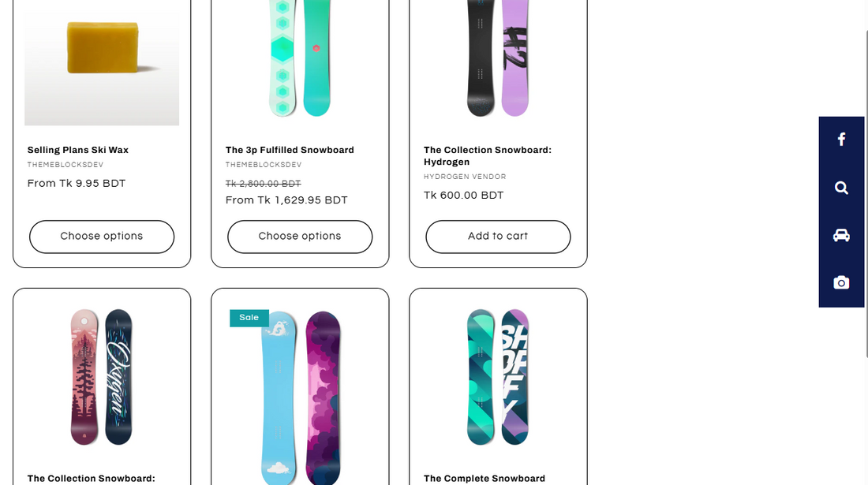
Task: Click the page vertical scrollbar
Action: 866,197
